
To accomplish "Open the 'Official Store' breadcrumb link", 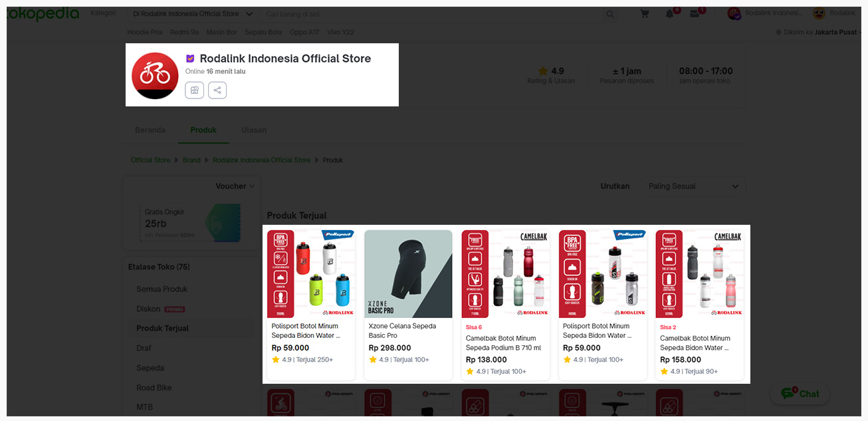I will click(150, 160).
